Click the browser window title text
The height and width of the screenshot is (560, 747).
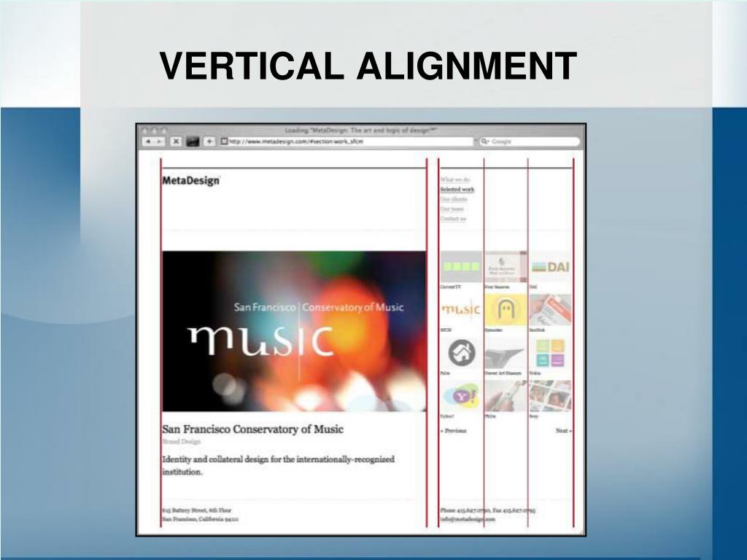click(360, 130)
